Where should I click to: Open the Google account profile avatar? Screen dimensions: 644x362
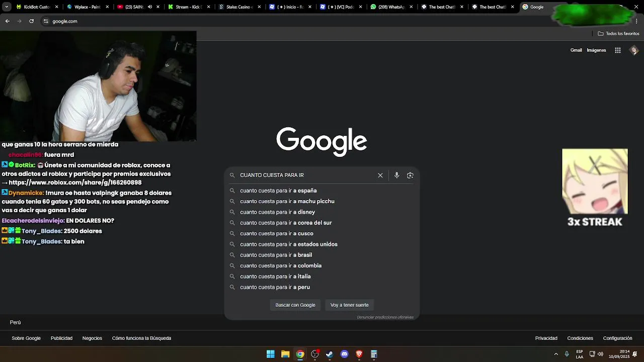pyautogui.click(x=634, y=50)
